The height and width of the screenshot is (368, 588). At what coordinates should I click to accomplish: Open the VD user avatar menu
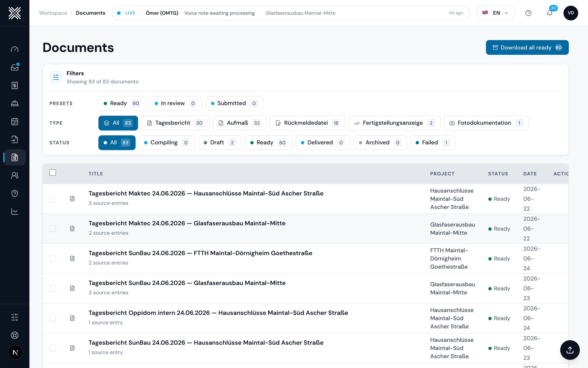coord(571,13)
